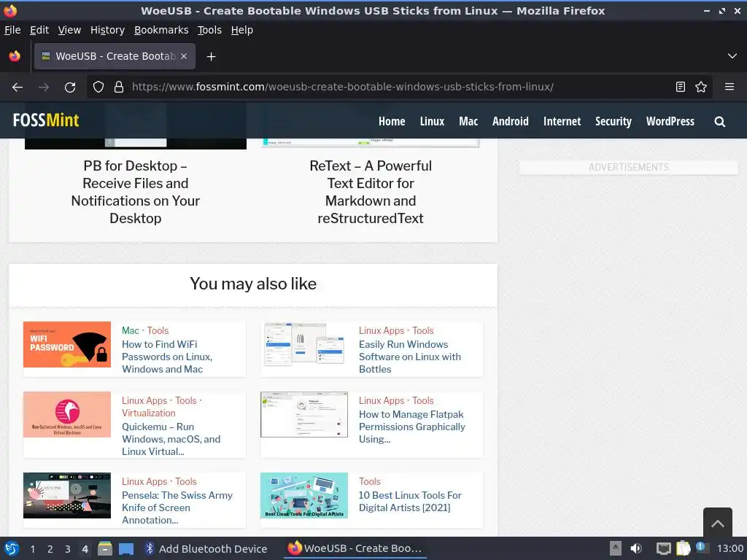Switch to the Add Bluetooth Device window

click(x=206, y=548)
